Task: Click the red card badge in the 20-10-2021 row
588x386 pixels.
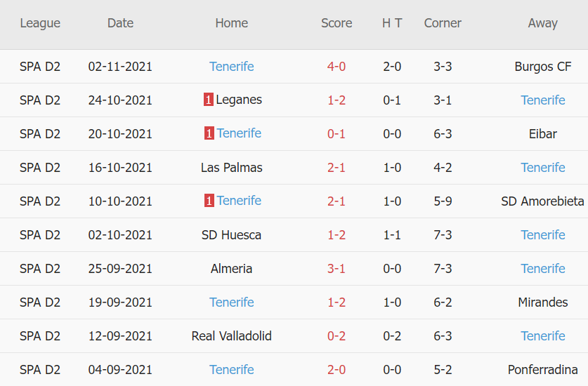Action: coord(209,133)
